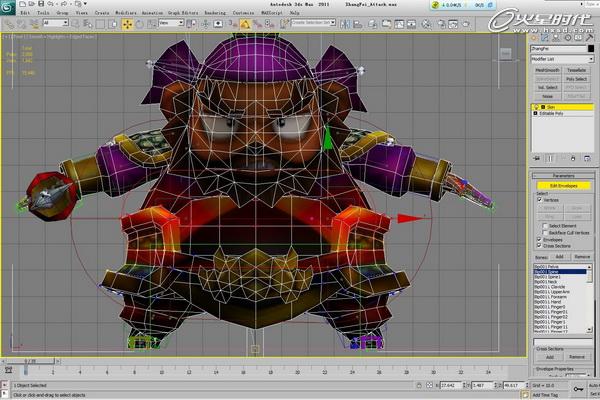Click the time slider handle on the timeline

[31, 361]
